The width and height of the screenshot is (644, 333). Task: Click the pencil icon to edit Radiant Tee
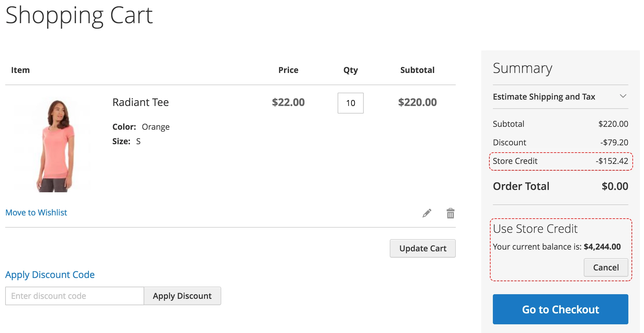[x=427, y=213]
